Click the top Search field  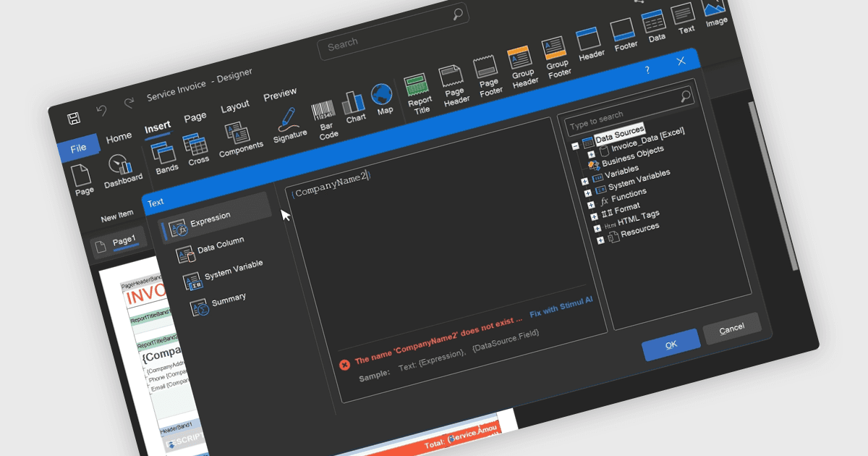click(393, 30)
